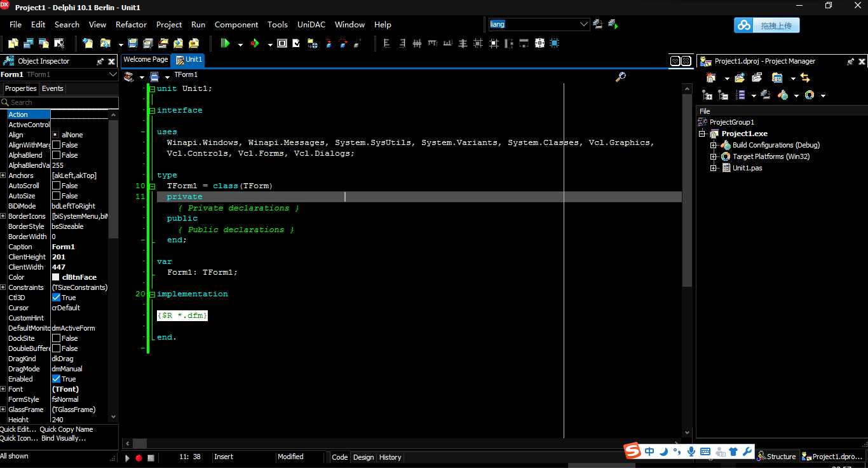
Task: Expand the Unit1.pas tree node
Action: 714,168
